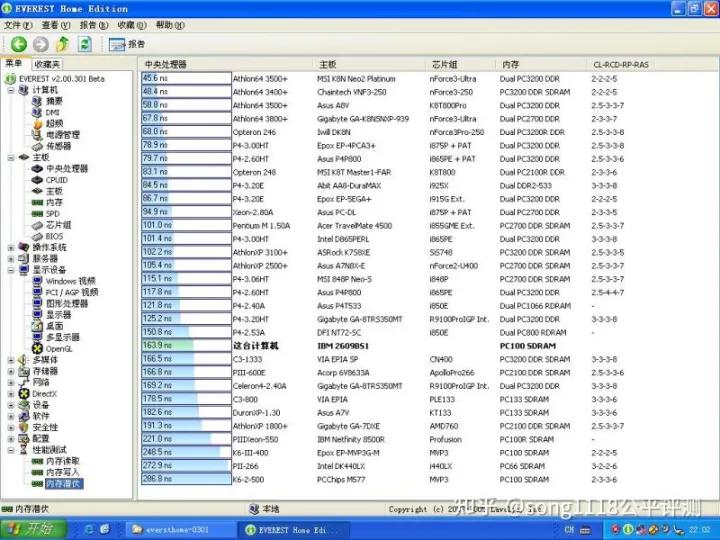
Task: Collapse the 性能测试 benchmark node
Action: click(10, 450)
